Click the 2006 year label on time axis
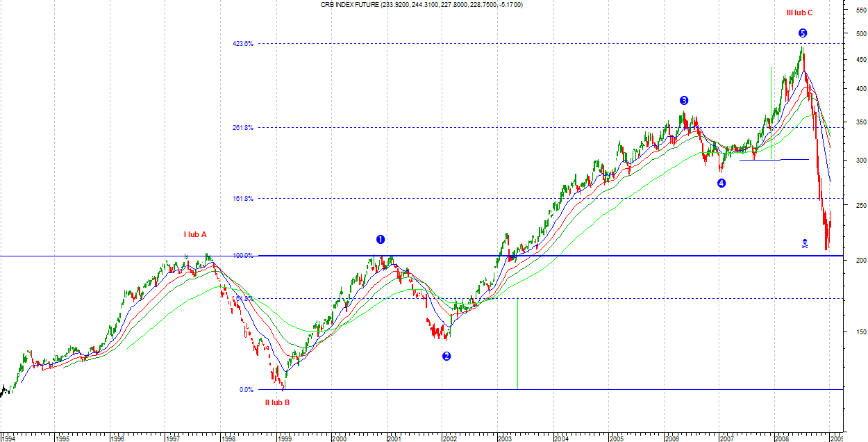 [x=671, y=439]
